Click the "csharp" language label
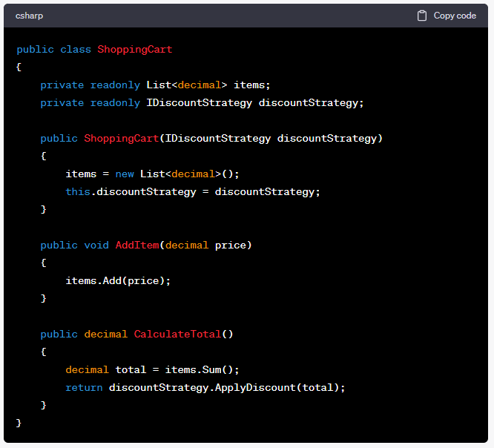This screenshot has width=494, height=448. (30, 16)
